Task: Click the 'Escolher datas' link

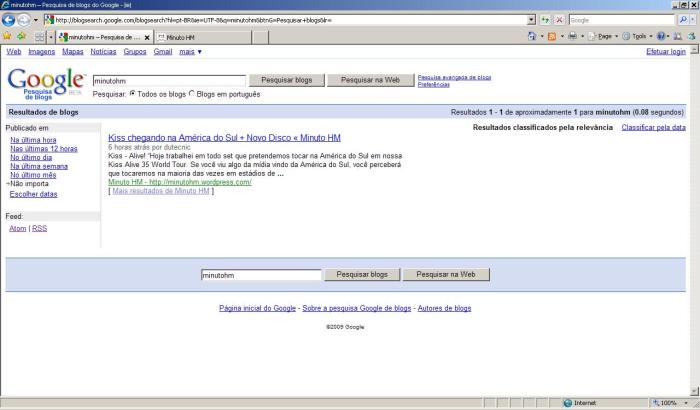Action: (33, 194)
